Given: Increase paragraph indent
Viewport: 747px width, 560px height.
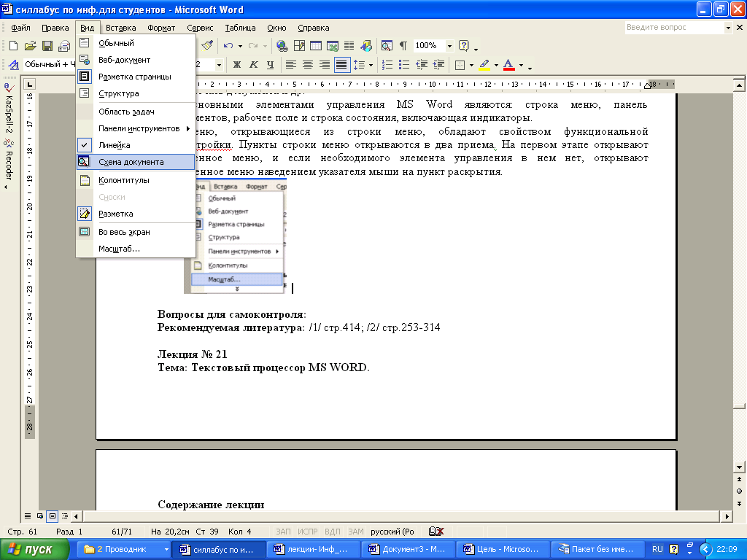Looking at the screenshot, I should point(438,65).
